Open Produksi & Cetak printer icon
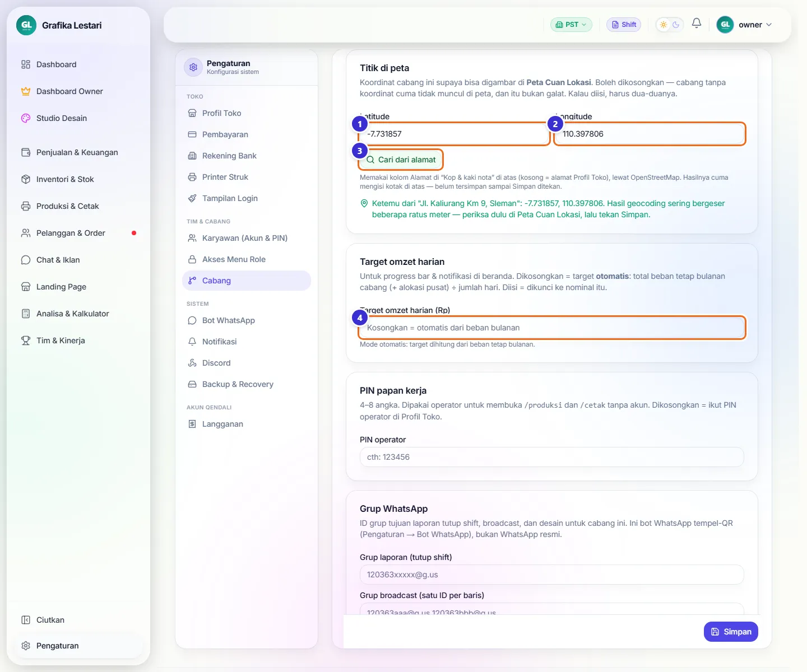This screenshot has width=807, height=672. (x=26, y=206)
